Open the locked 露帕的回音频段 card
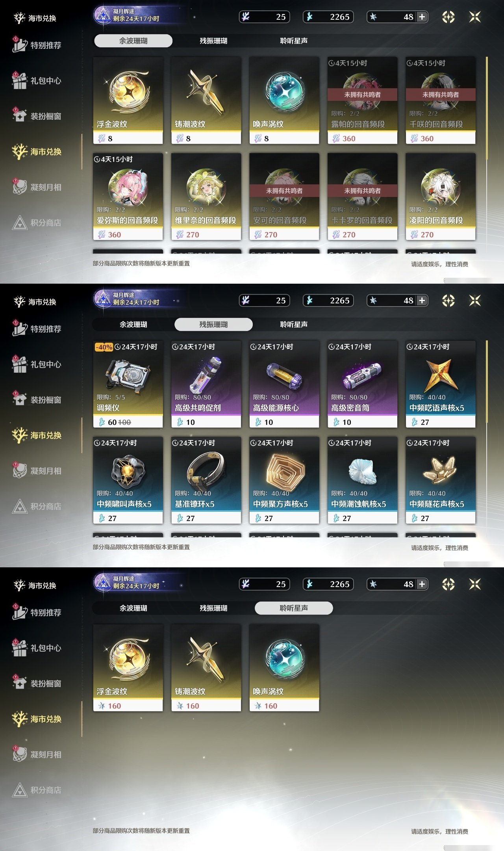504x851 pixels. point(362,100)
